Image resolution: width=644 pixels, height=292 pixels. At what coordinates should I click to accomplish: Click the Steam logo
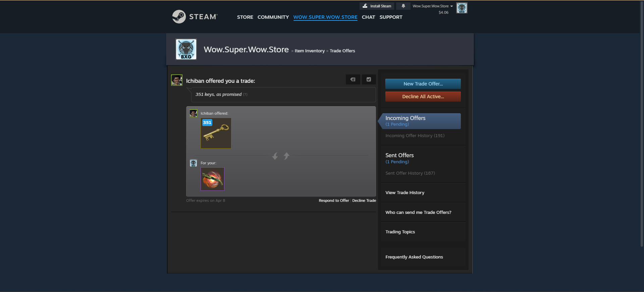pyautogui.click(x=195, y=16)
